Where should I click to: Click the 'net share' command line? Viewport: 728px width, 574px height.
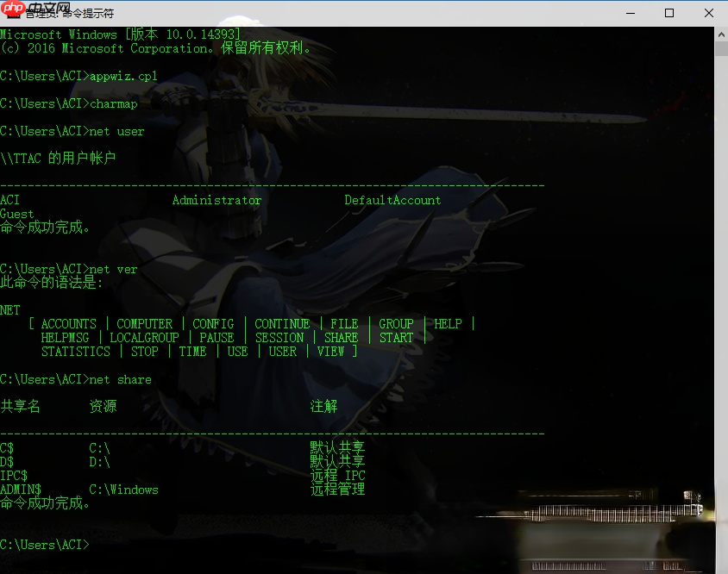[76, 379]
